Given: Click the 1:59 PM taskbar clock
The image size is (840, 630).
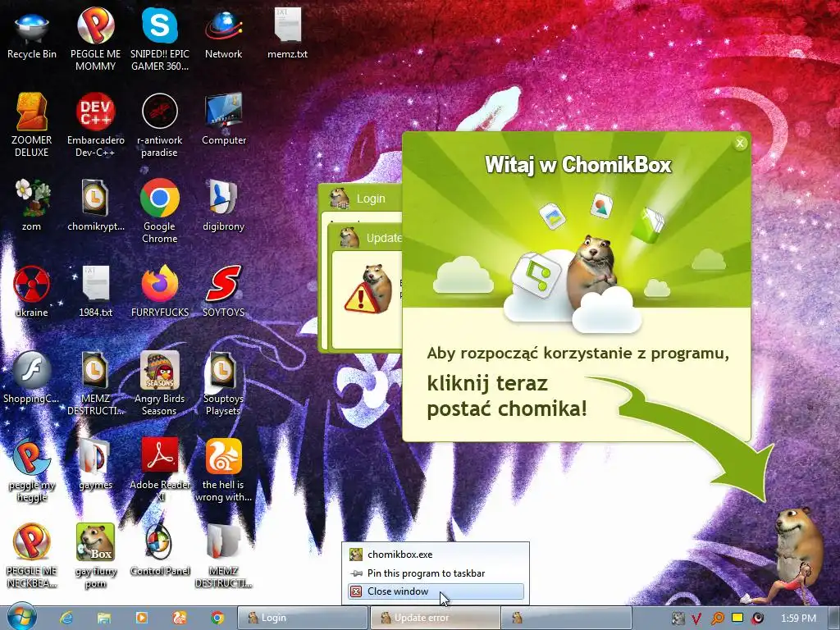Looking at the screenshot, I should point(798,619).
